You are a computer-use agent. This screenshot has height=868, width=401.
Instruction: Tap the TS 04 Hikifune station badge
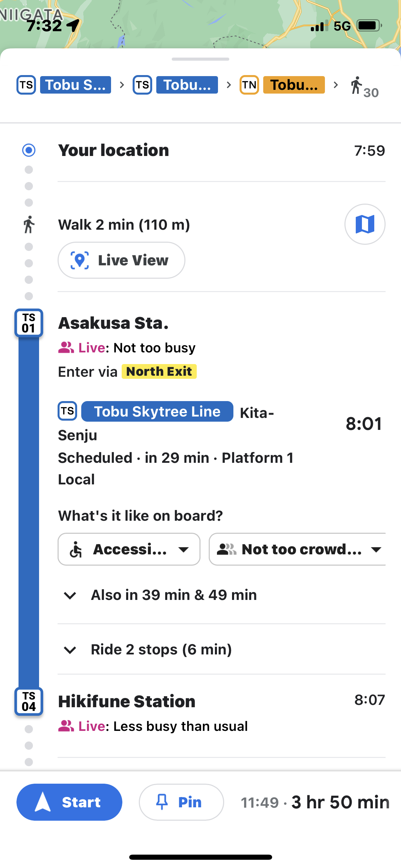coord(29,701)
